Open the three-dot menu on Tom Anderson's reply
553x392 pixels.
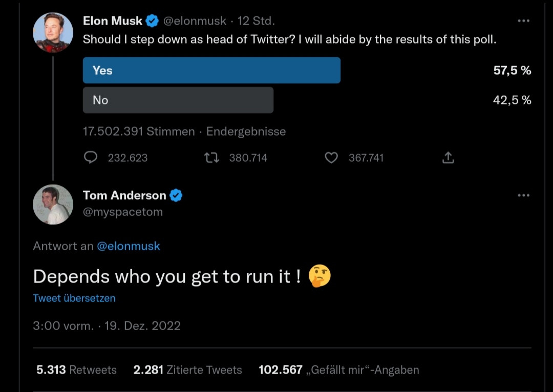tap(523, 195)
